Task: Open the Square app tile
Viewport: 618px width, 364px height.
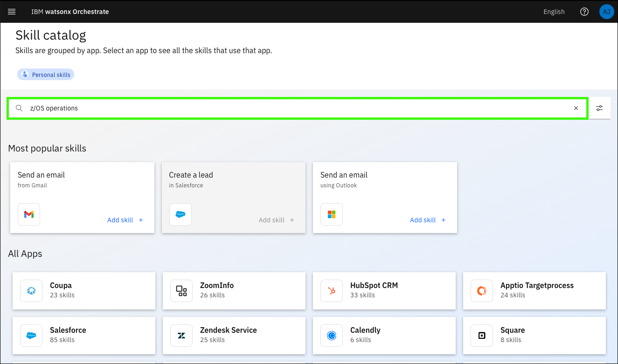Action: (x=534, y=335)
